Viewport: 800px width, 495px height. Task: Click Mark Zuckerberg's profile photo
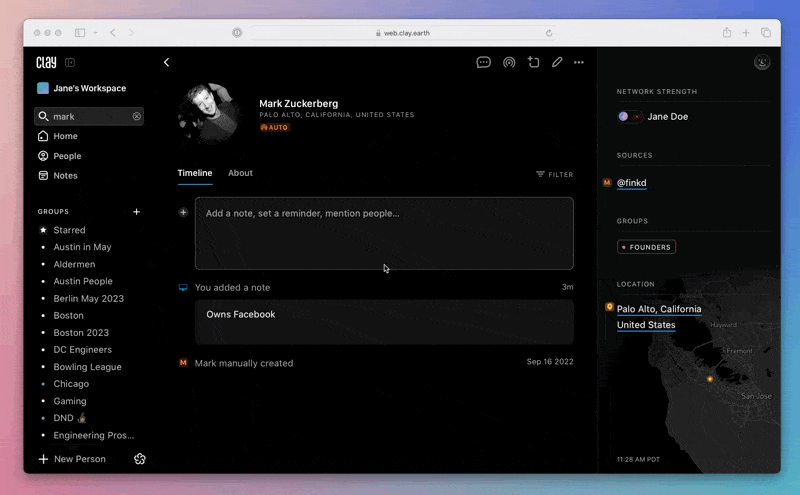click(x=209, y=113)
